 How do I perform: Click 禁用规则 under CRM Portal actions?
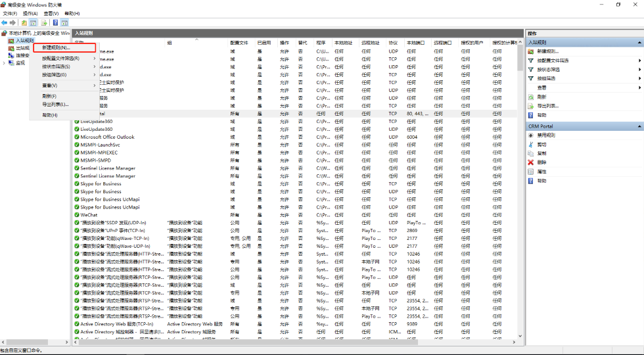point(546,135)
